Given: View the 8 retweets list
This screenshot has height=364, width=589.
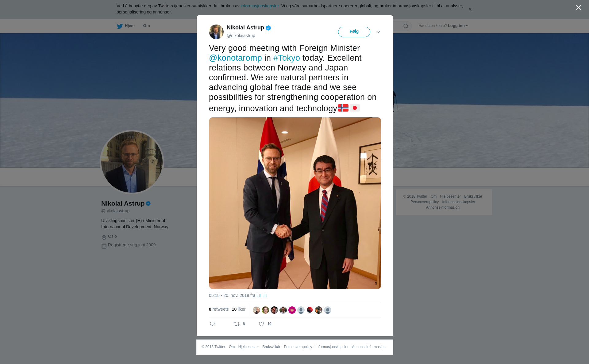Looking at the screenshot, I should (219, 309).
